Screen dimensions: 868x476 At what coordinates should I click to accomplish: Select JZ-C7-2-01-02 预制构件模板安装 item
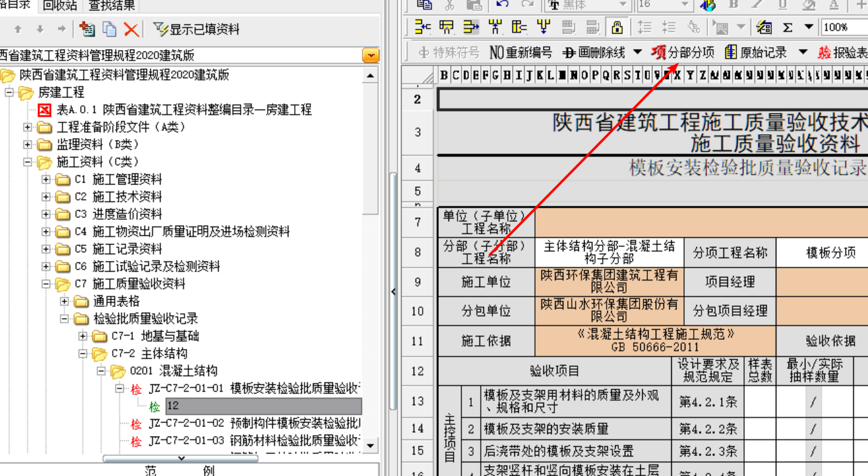click(x=254, y=424)
